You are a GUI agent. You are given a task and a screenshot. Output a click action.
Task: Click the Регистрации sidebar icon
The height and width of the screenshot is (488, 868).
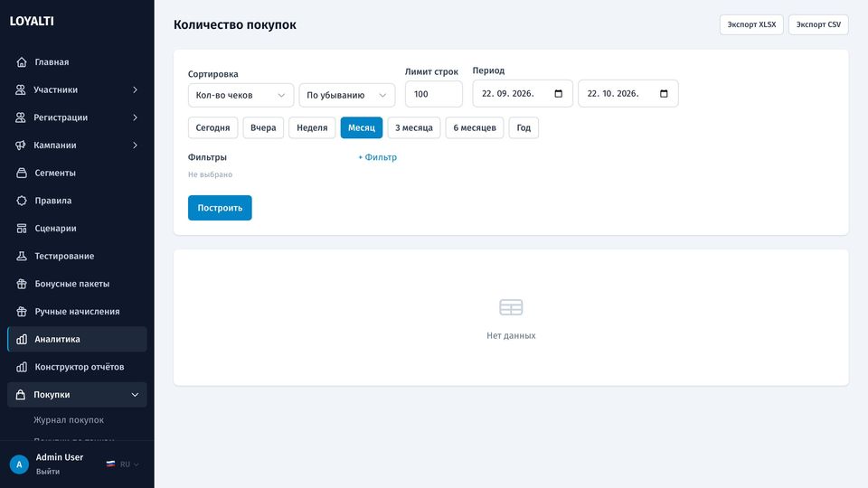[x=21, y=117]
